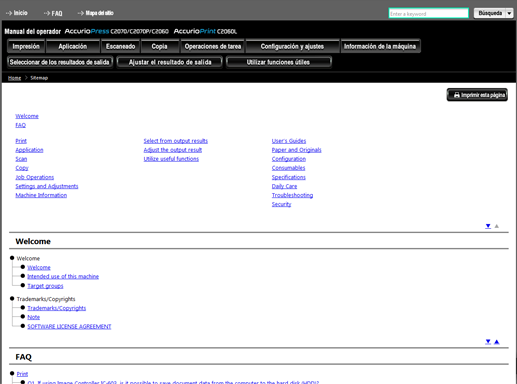517x384 pixels.
Task: Open Select from output results link
Action: coord(176,141)
